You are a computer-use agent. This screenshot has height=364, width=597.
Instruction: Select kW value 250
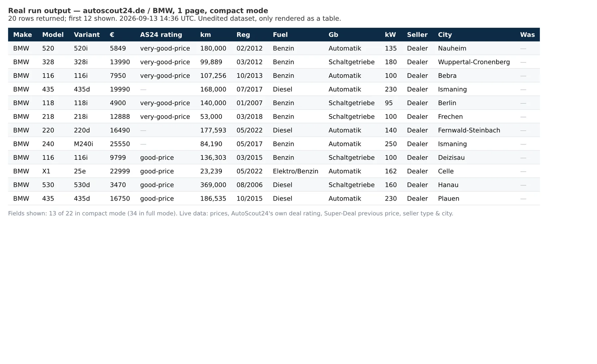point(391,144)
